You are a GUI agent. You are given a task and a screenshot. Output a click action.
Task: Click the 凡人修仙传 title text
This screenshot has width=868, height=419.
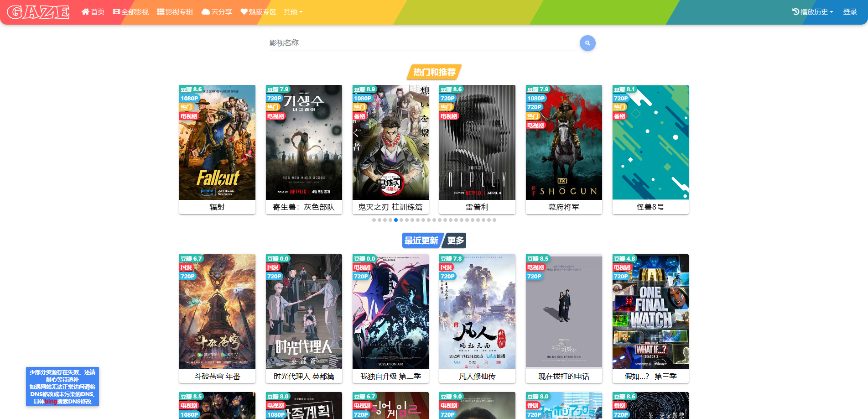click(477, 376)
